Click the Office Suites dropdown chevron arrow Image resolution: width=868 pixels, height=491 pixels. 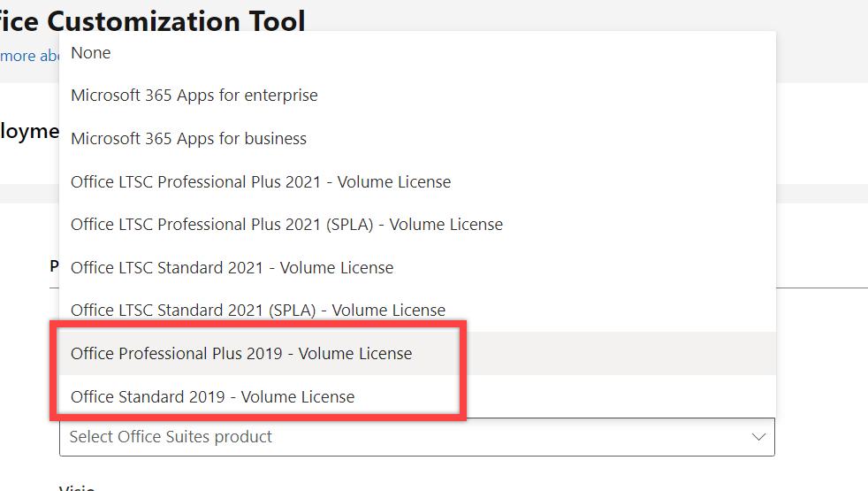pos(758,437)
